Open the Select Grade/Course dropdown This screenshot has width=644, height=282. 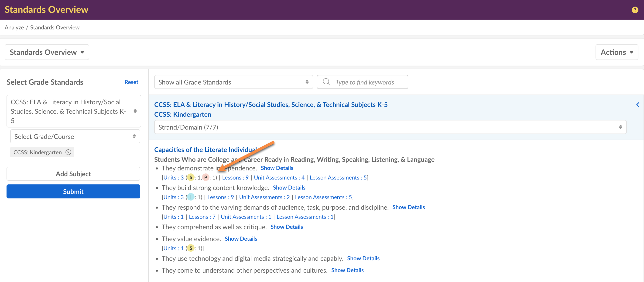(x=75, y=137)
